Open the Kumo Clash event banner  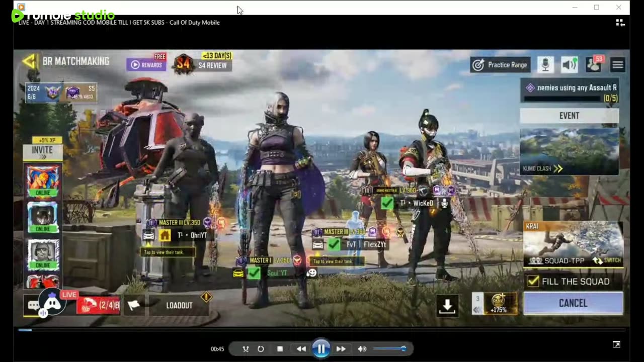(569, 151)
